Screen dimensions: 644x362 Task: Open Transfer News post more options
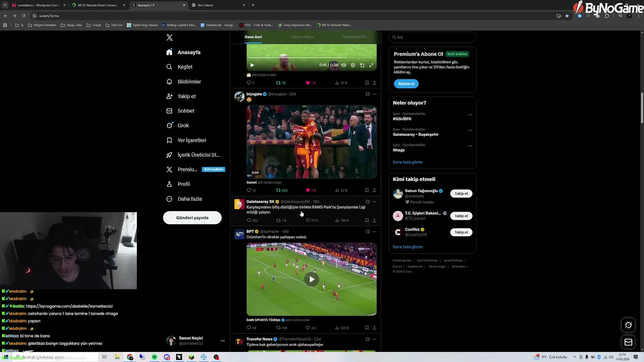point(374,339)
